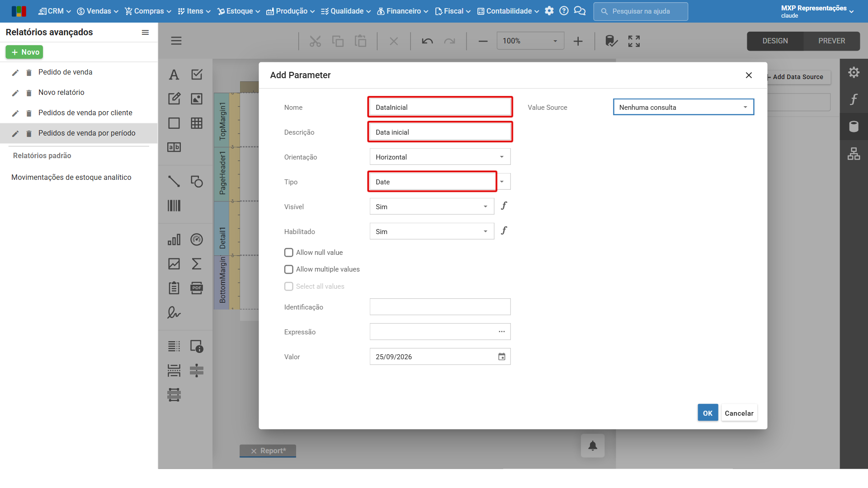Open the Expressions panel icon
Image resolution: width=868 pixels, height=488 pixels.
point(854,99)
